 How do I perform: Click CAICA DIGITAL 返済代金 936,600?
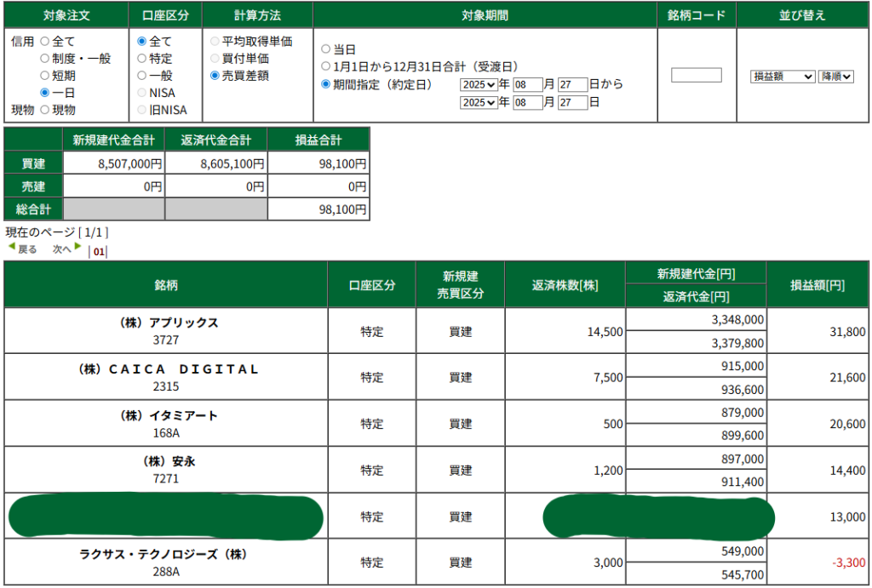[x=743, y=390]
